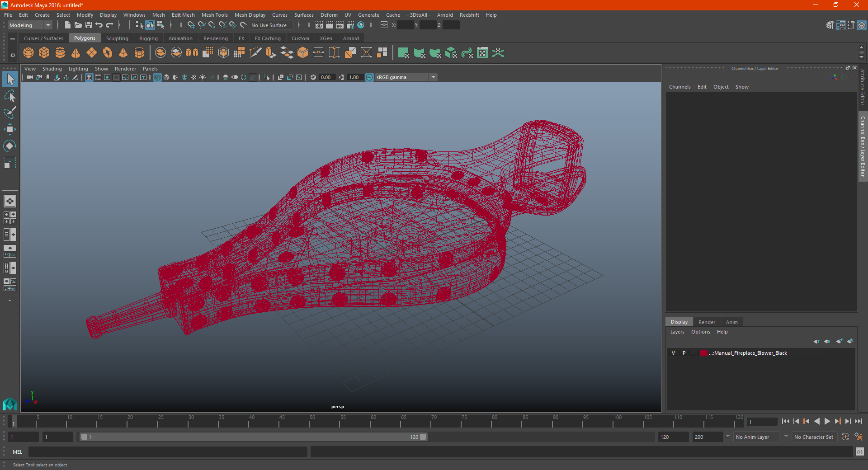This screenshot has height=470, width=868.
Task: Click the layer's red color swatch
Action: click(704, 353)
